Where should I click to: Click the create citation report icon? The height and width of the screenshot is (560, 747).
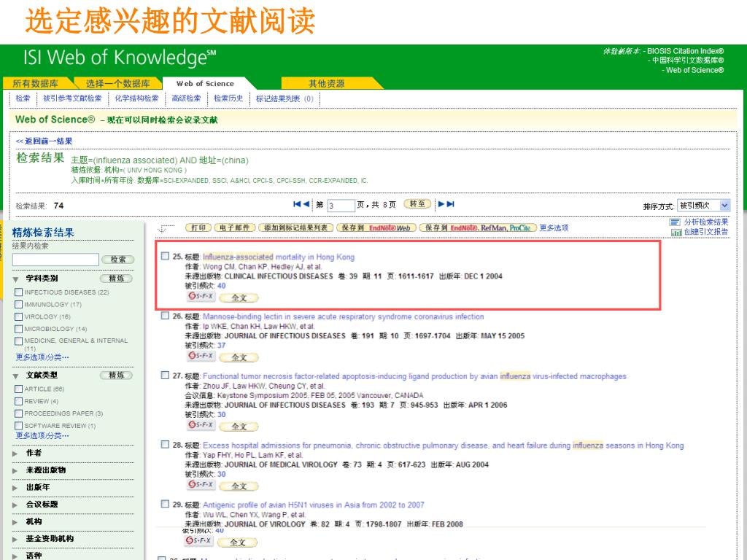click(x=676, y=232)
